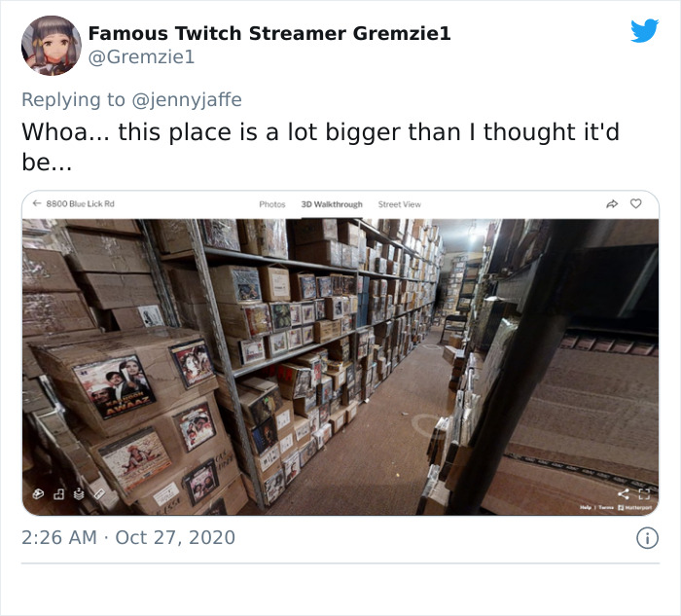
Task: Activate the measurement ruler tool icon
Action: [99, 493]
